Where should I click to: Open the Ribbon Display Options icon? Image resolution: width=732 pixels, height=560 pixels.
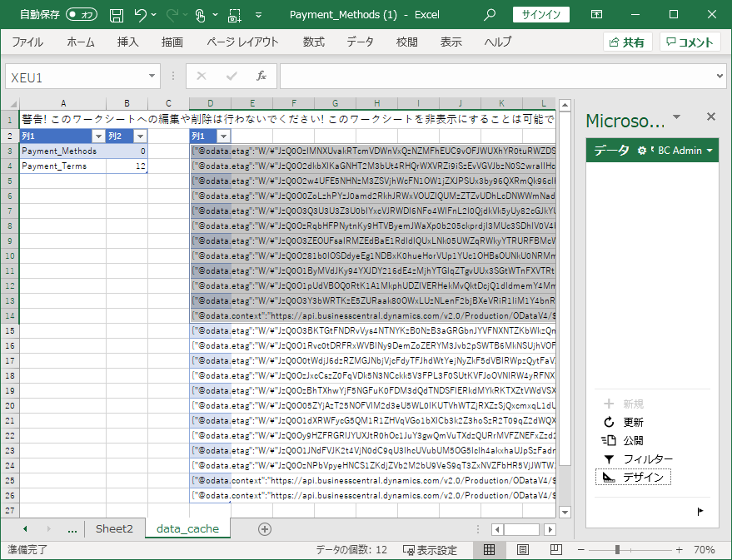(596, 15)
